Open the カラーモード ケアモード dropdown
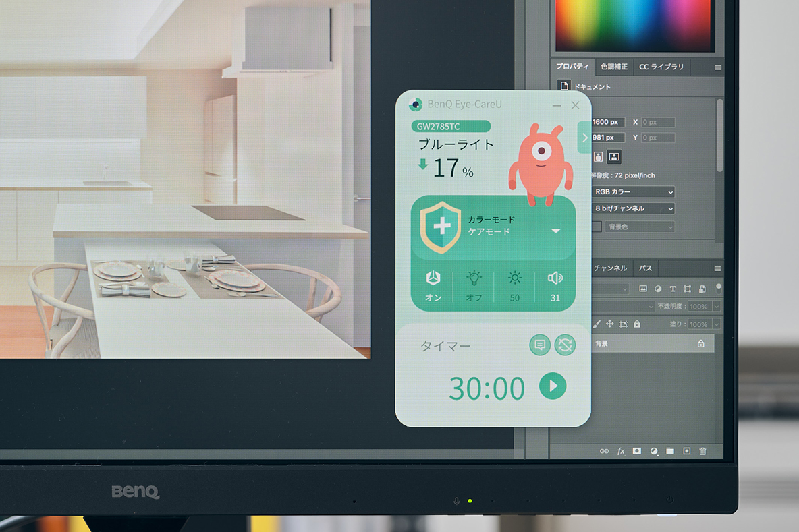This screenshot has width=799, height=532. [x=555, y=231]
